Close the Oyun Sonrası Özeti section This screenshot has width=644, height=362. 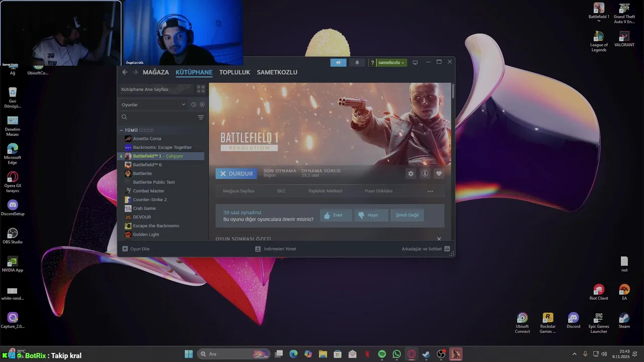pyautogui.click(x=439, y=239)
